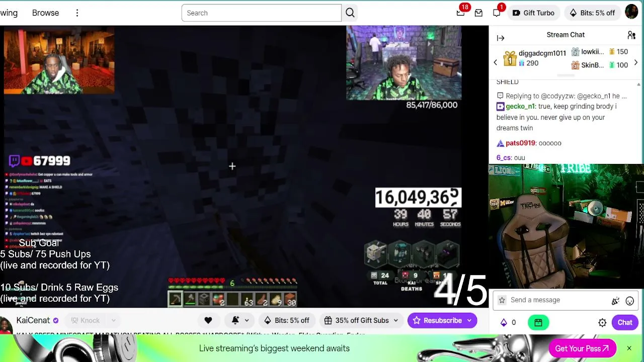
Task: Click the 85,417/86,000 goal counter
Action: 432,105
